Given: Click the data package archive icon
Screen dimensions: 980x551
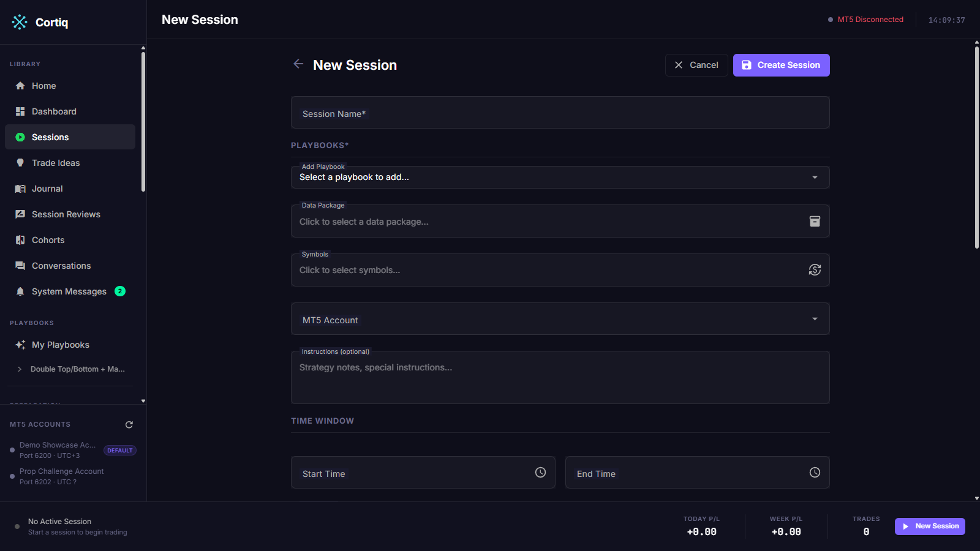Looking at the screenshot, I should [815, 221].
